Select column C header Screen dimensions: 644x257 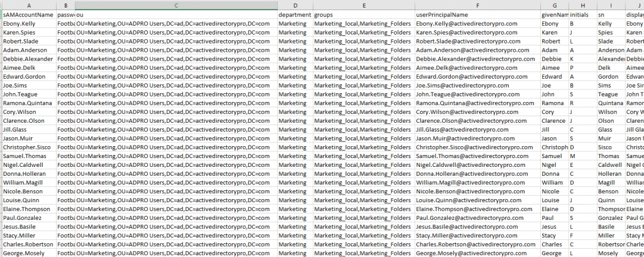tap(176, 5)
